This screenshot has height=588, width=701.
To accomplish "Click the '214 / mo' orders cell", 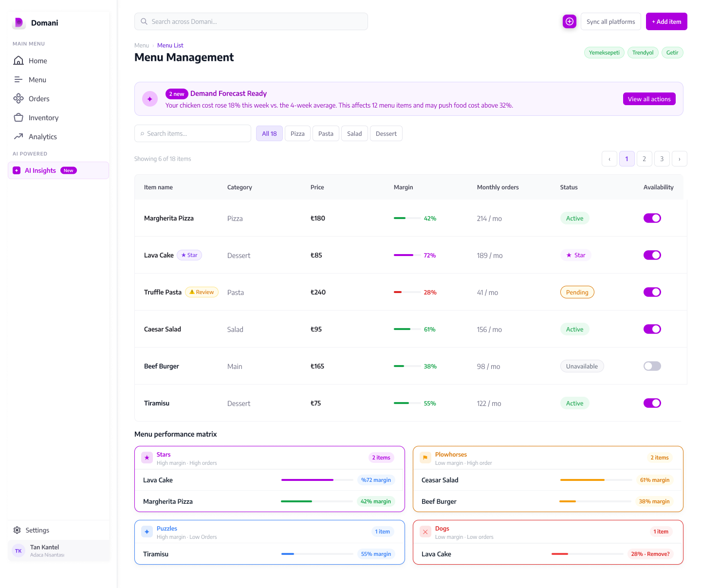I will point(489,219).
